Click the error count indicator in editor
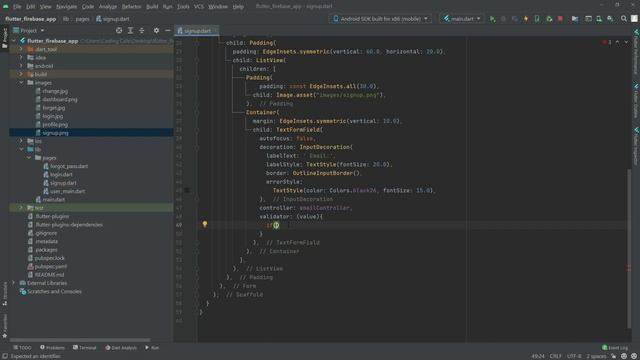Viewport: 640px width, 360px height. point(606,42)
